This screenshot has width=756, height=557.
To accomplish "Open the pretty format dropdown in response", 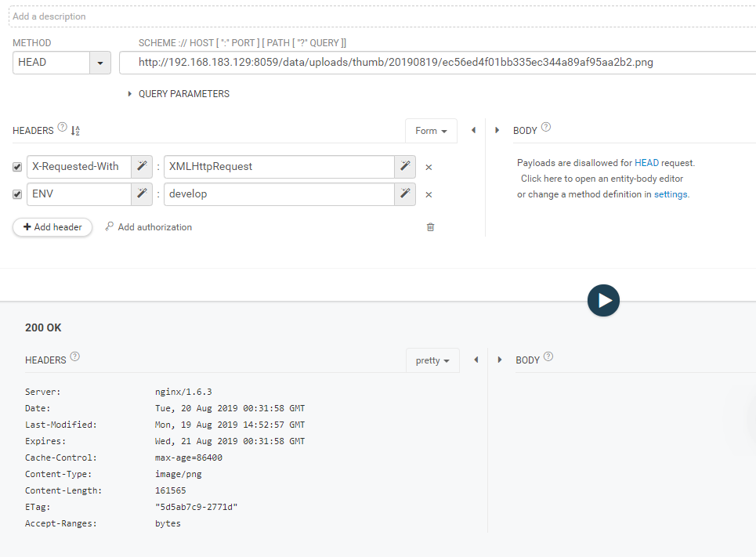I will tap(432, 360).
